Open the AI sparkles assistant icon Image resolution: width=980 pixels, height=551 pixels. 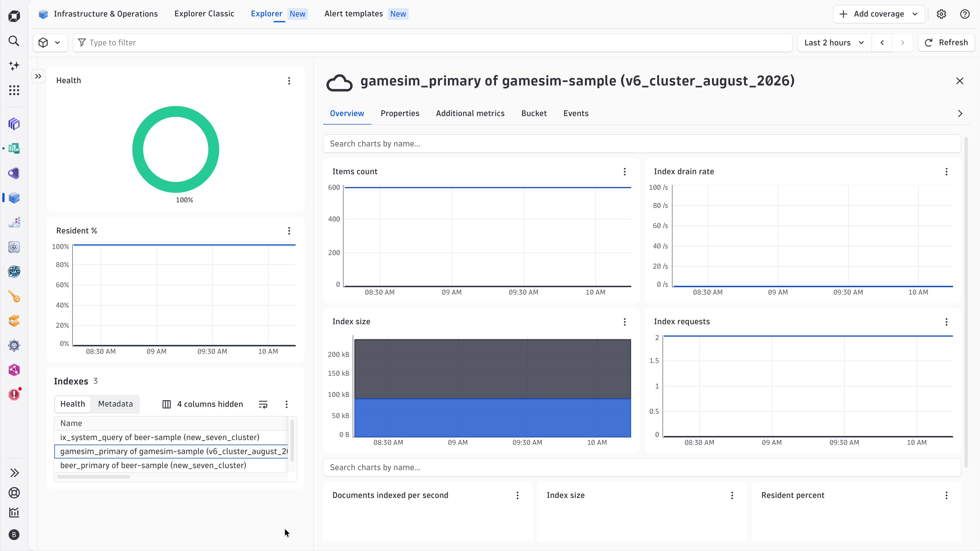pyautogui.click(x=14, y=66)
